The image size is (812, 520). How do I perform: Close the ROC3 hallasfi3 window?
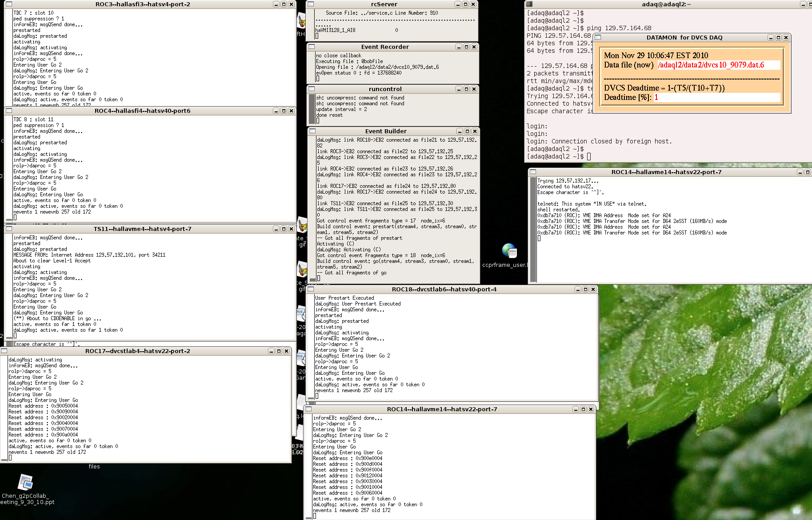pyautogui.click(x=291, y=4)
